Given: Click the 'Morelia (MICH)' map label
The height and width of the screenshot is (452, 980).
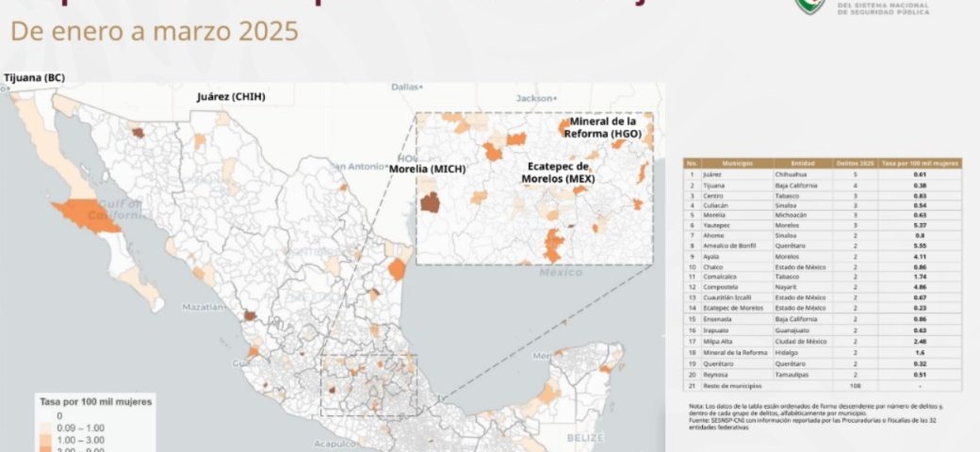Looking at the screenshot, I should coord(428,169).
